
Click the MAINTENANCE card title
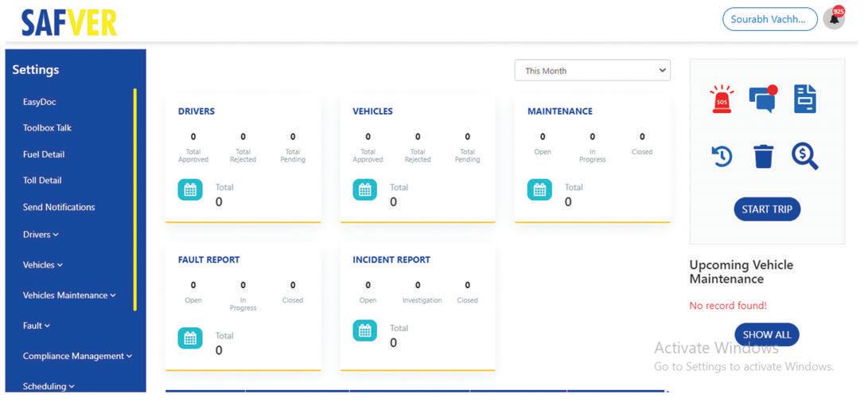[559, 111]
